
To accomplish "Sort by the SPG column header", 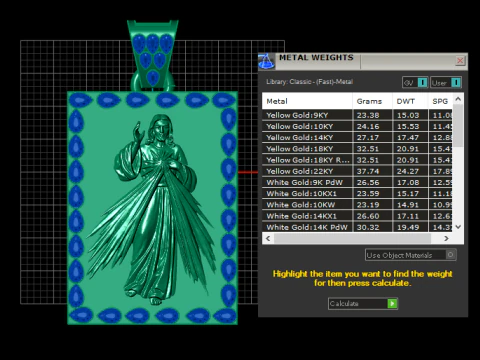I will tap(440, 101).
